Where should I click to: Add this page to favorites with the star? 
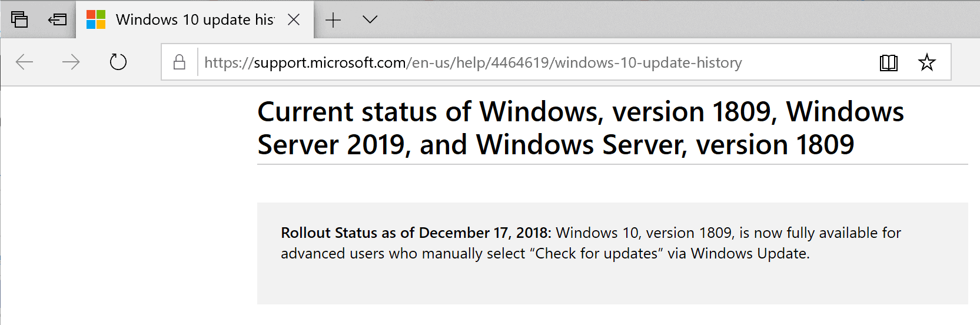click(x=927, y=62)
